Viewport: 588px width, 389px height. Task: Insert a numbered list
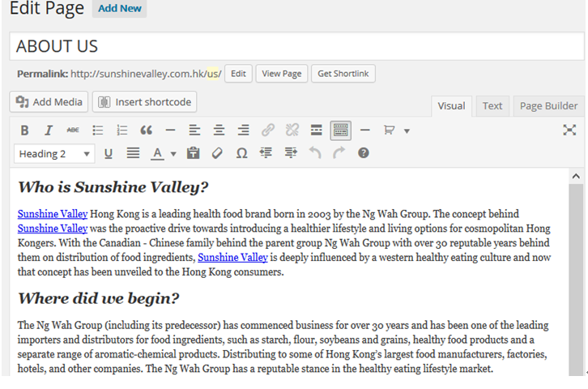click(x=121, y=130)
